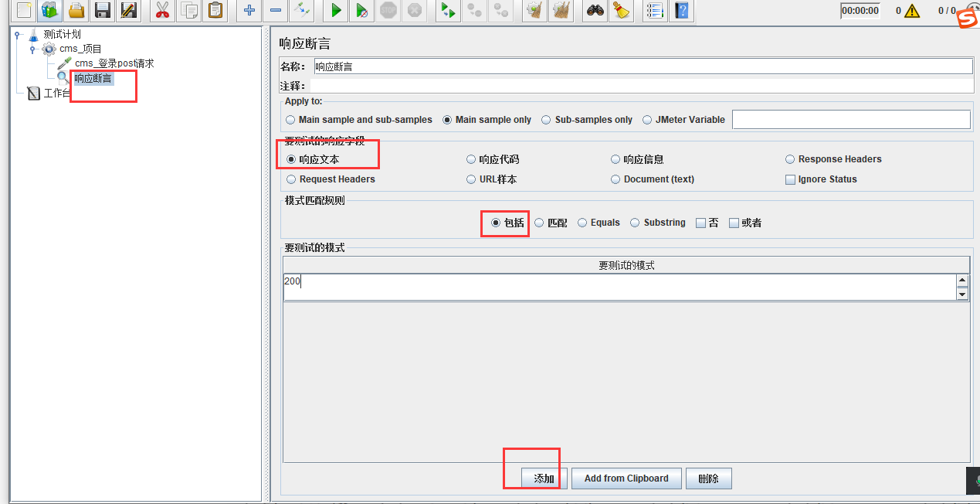Select 响应断言 node in tree

93,78
